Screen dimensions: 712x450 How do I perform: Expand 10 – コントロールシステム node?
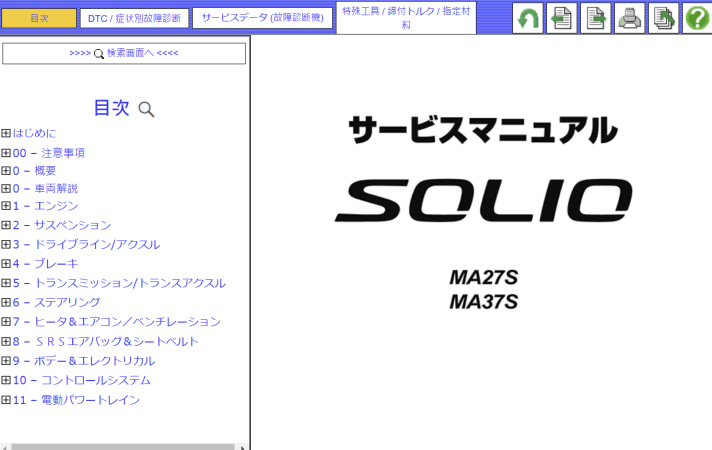pyautogui.click(x=6, y=380)
